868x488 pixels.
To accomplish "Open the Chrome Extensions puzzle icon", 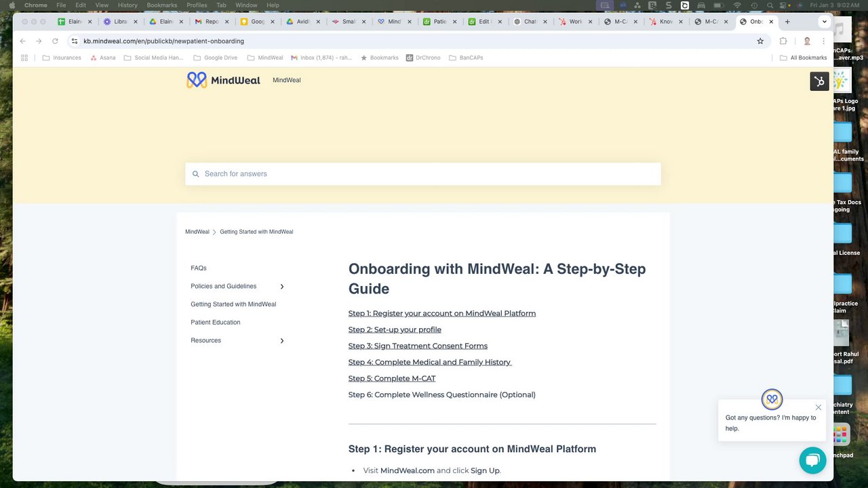I will coord(783,41).
